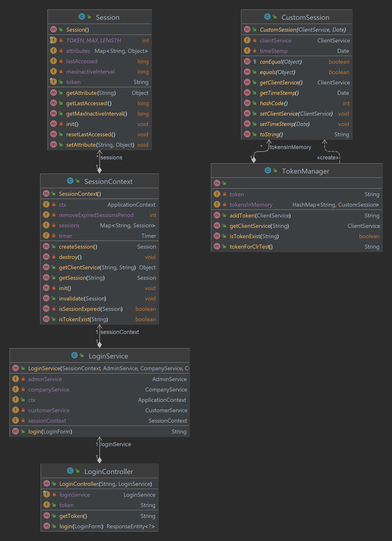Click the destroy() method in SessionContext
The width and height of the screenshot is (392, 541).
click(x=70, y=257)
